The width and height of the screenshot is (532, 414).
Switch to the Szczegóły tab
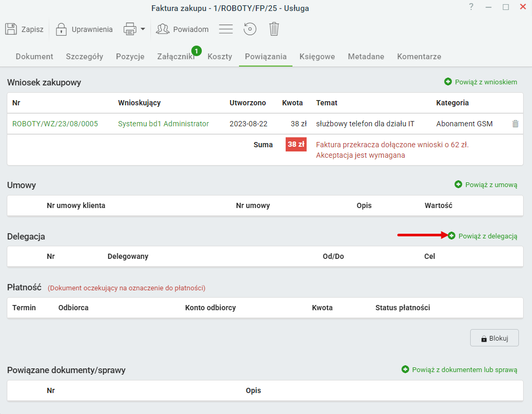(84, 57)
